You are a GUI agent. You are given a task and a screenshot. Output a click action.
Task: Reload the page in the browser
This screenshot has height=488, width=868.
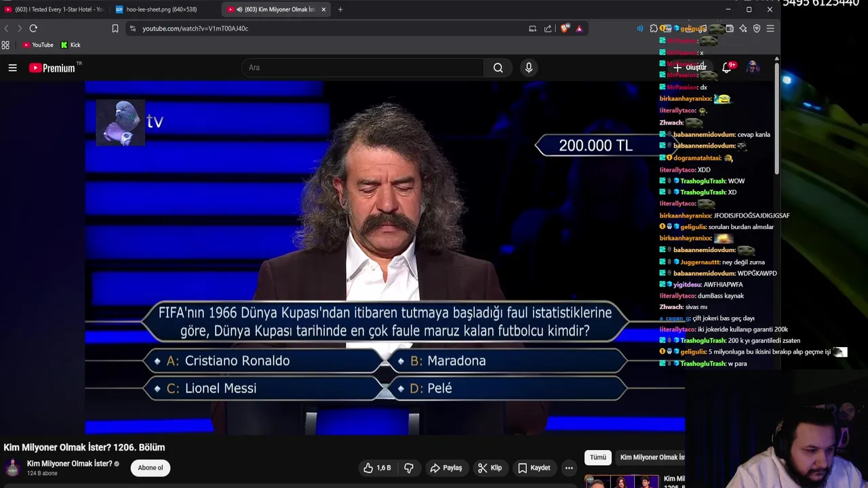pos(33,28)
